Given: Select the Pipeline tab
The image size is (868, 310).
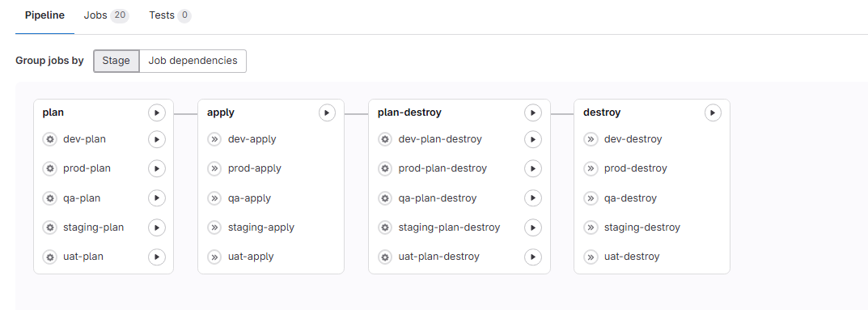Looking at the screenshot, I should click(x=44, y=15).
